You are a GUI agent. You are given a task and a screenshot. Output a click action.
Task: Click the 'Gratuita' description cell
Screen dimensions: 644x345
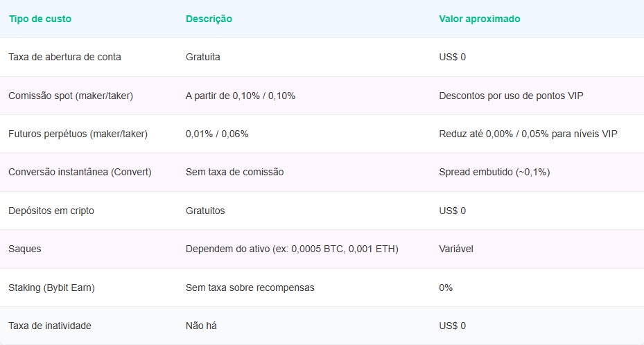(x=203, y=57)
